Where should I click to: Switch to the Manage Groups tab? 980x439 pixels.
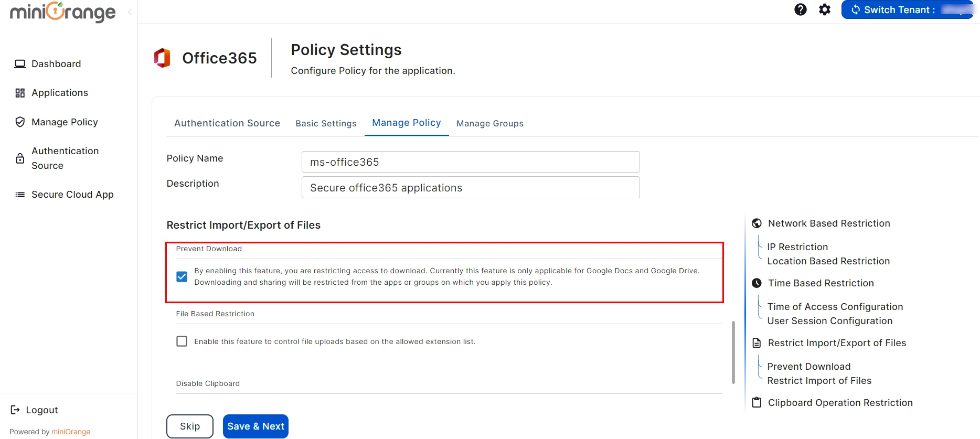pos(490,123)
